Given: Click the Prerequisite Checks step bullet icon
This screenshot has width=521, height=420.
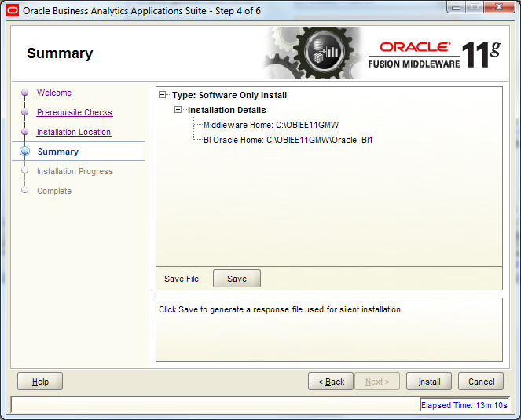Looking at the screenshot, I should tap(24, 112).
